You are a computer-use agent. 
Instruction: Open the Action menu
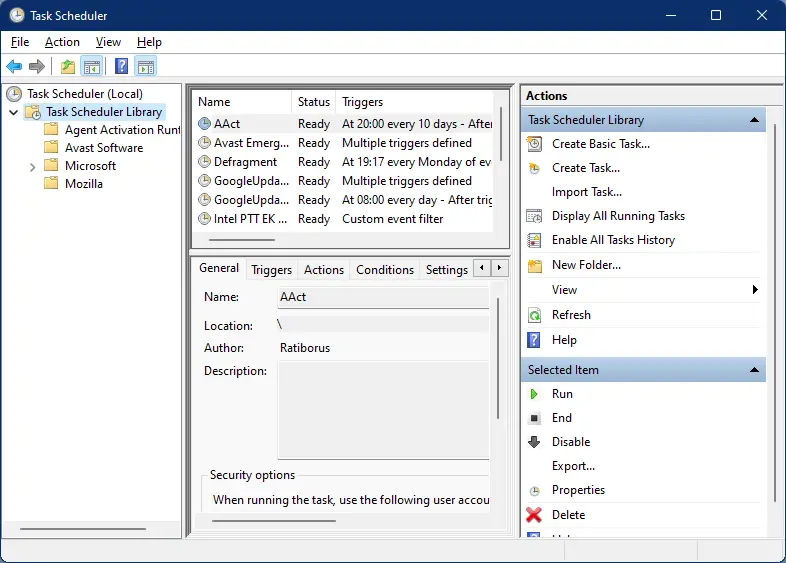point(62,42)
